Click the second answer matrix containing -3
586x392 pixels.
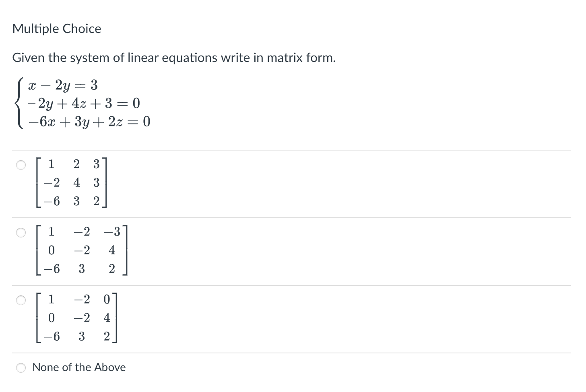pos(82,251)
